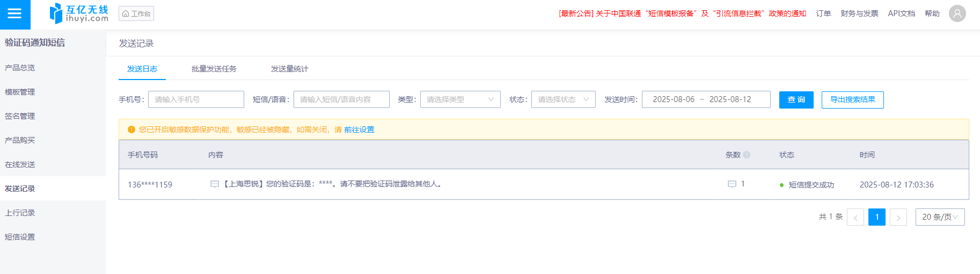Click the 查询 search button
The width and height of the screenshot is (980, 274).
coord(796,99)
